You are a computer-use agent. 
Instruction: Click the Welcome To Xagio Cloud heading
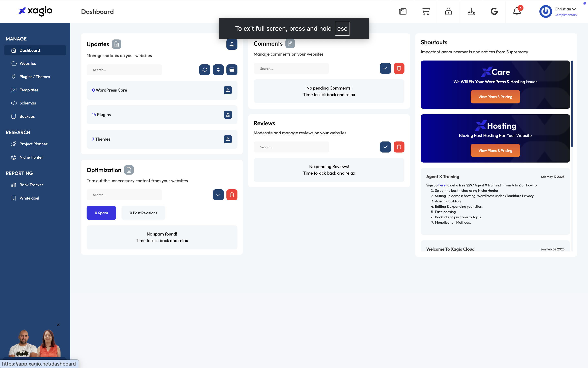point(450,249)
